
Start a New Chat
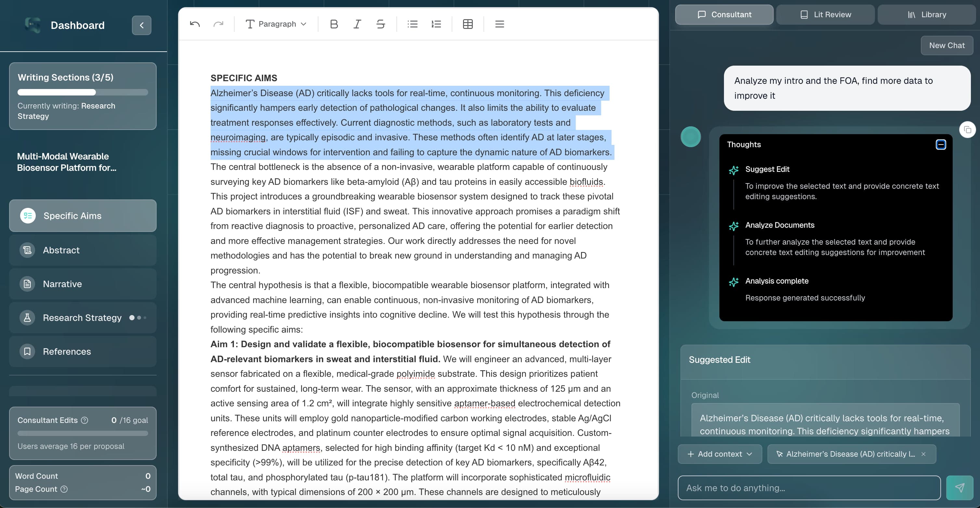tap(947, 45)
